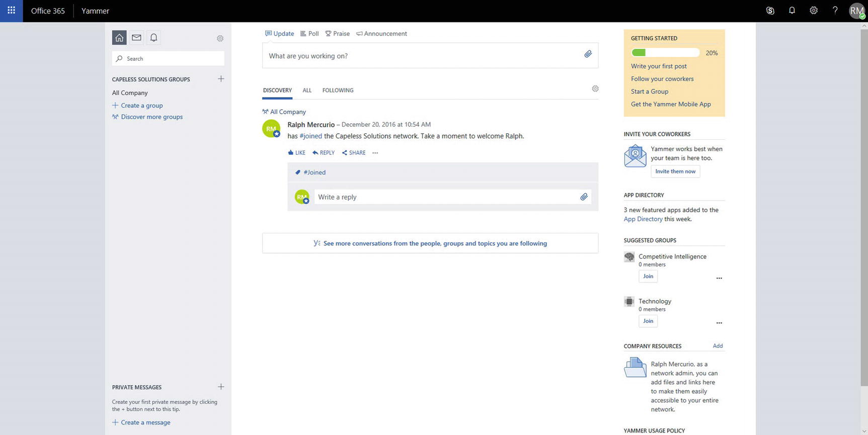Click Get the Yammer Mobile App
868x435 pixels.
coord(671,104)
